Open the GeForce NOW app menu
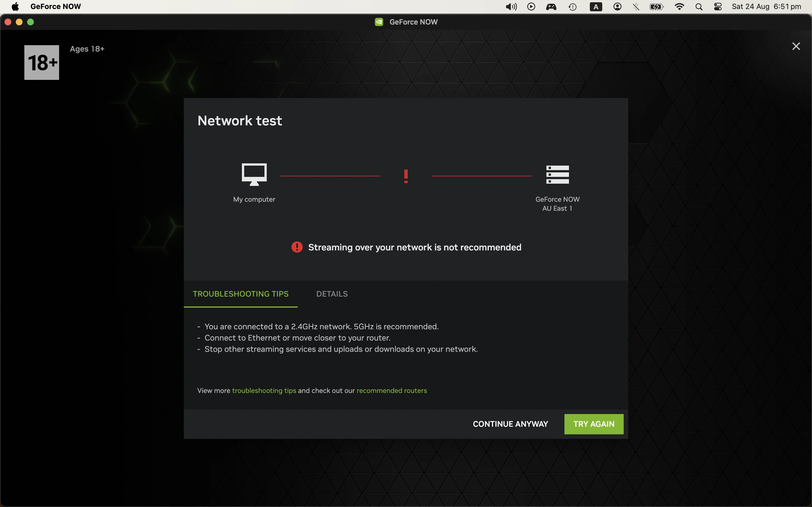The image size is (812, 507). point(55,7)
